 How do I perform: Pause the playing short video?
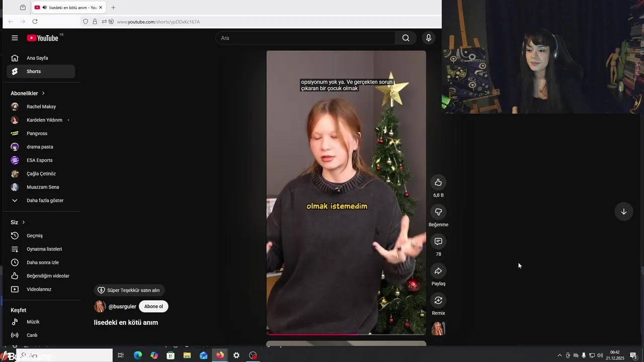pyautogui.click(x=346, y=193)
